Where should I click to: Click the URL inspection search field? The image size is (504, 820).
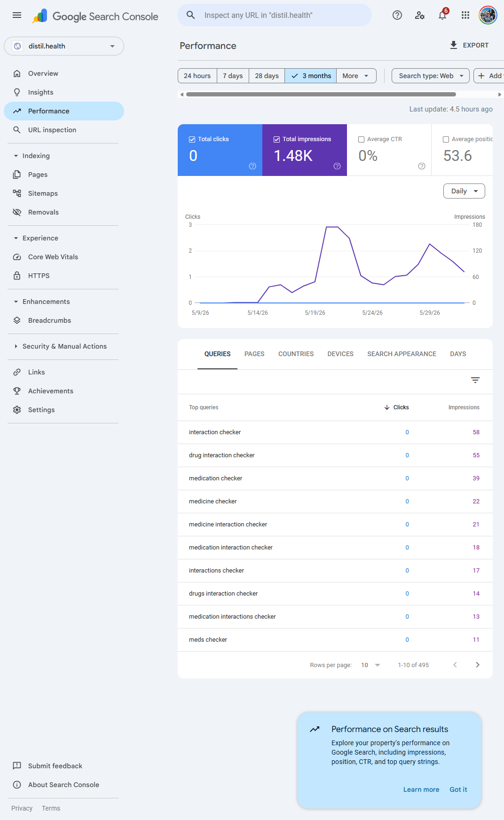(275, 15)
